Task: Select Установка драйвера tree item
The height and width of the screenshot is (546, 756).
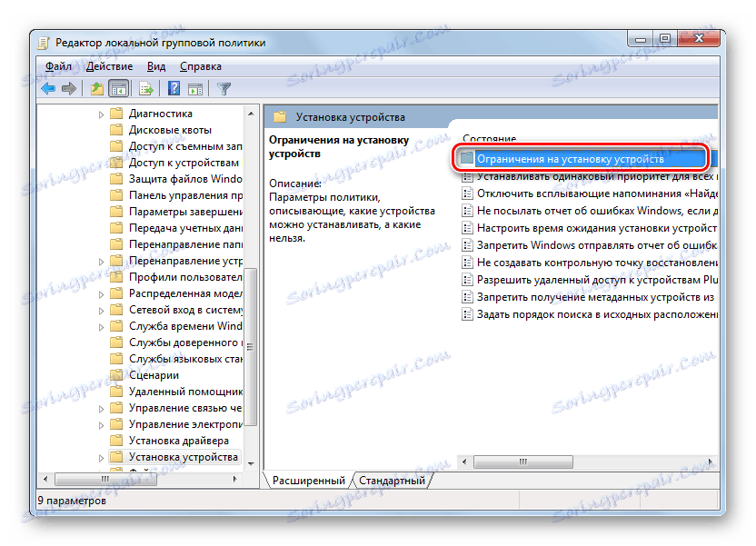Action: tap(179, 441)
